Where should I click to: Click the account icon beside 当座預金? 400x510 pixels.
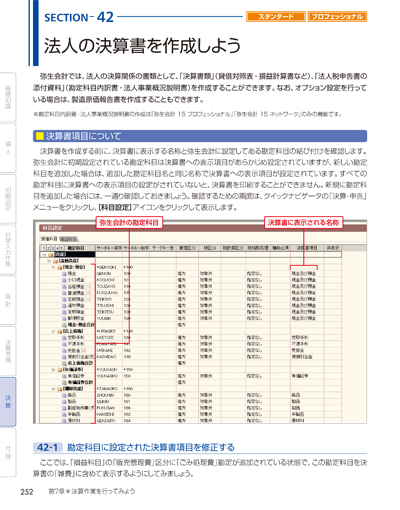click(64, 286)
